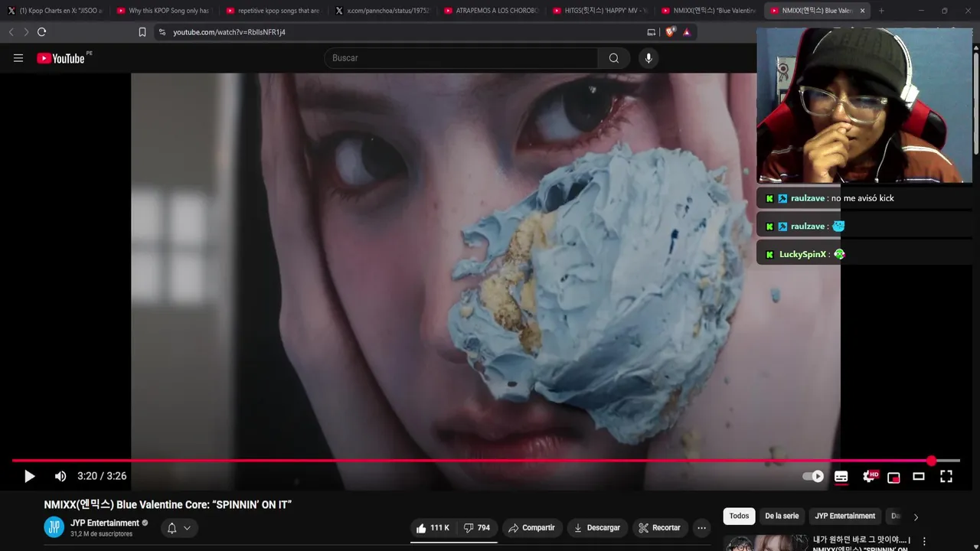
Task: Click the video title text
Action: (168, 504)
